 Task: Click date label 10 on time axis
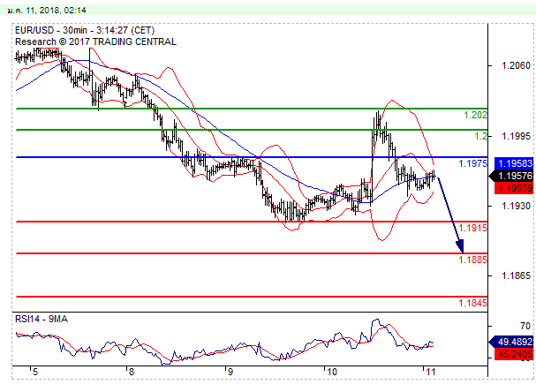[x=332, y=372]
